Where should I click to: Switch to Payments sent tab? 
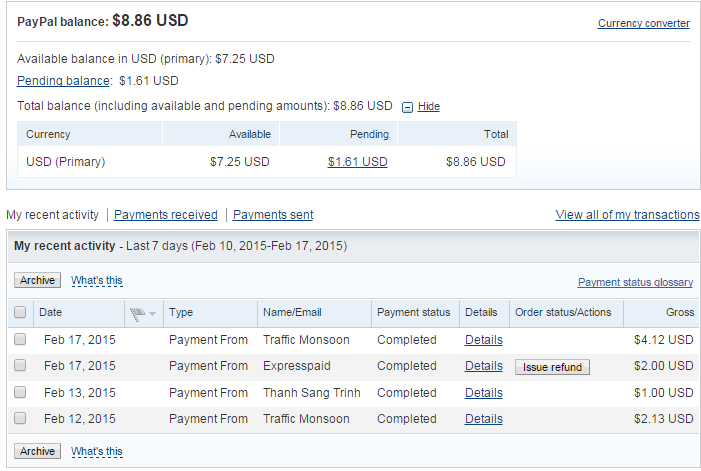272,215
